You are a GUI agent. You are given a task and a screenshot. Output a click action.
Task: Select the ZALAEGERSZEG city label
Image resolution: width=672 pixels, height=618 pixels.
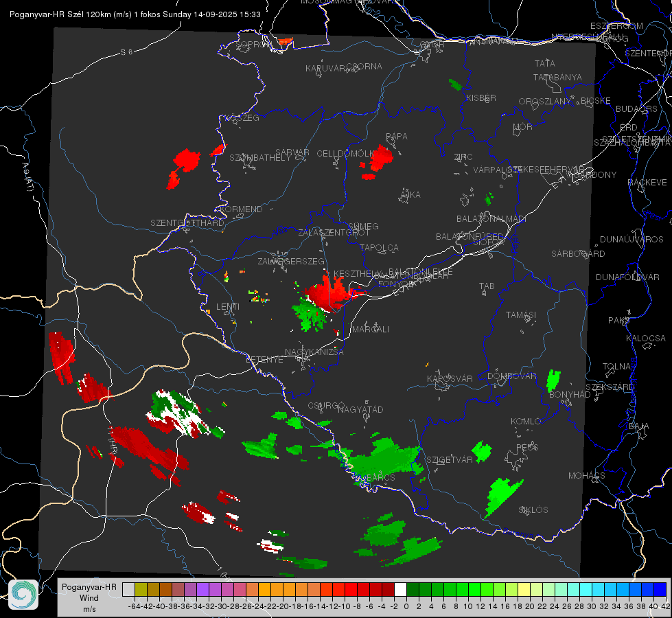pos(291,261)
